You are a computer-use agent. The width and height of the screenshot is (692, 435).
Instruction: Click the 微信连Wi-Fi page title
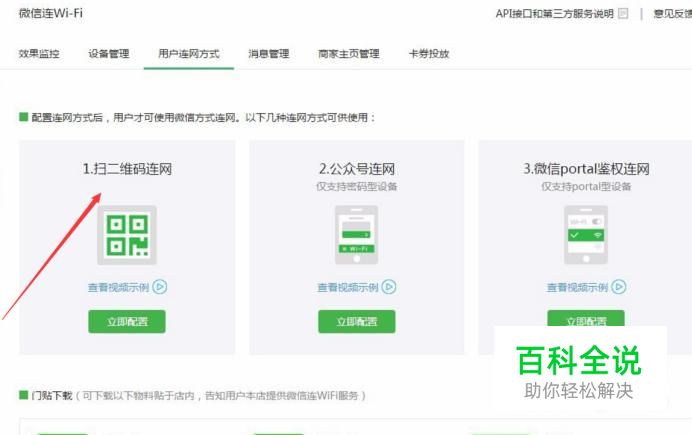[51, 13]
